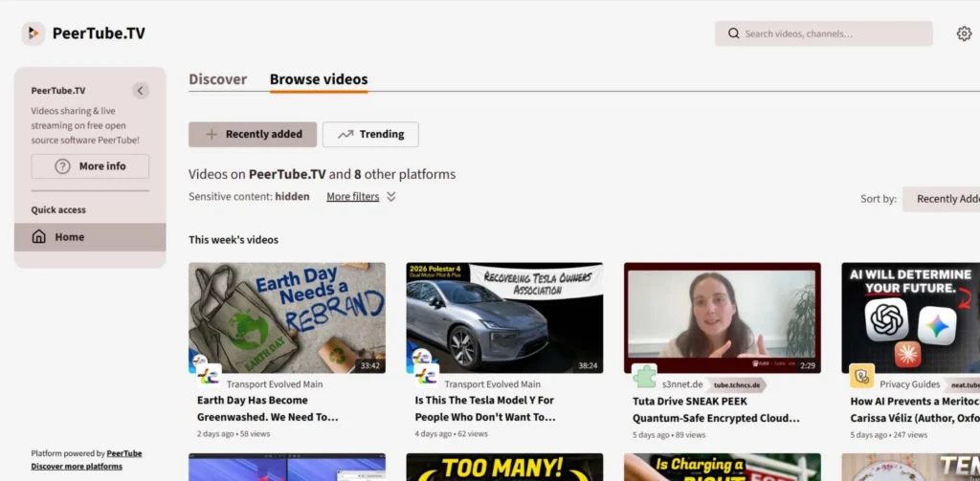Open Earth Day Has Become Greenwashed title
Screen dimensions: 980x481
(x=268, y=408)
